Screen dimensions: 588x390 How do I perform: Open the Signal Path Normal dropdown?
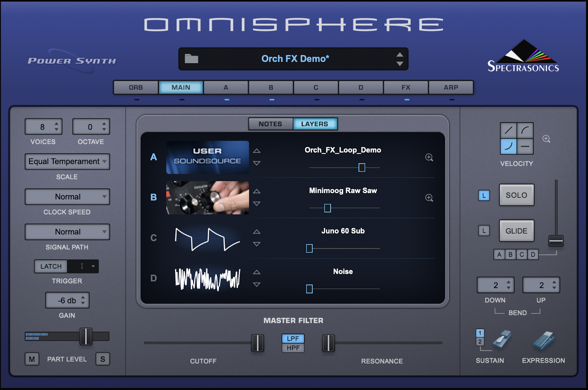click(x=67, y=232)
